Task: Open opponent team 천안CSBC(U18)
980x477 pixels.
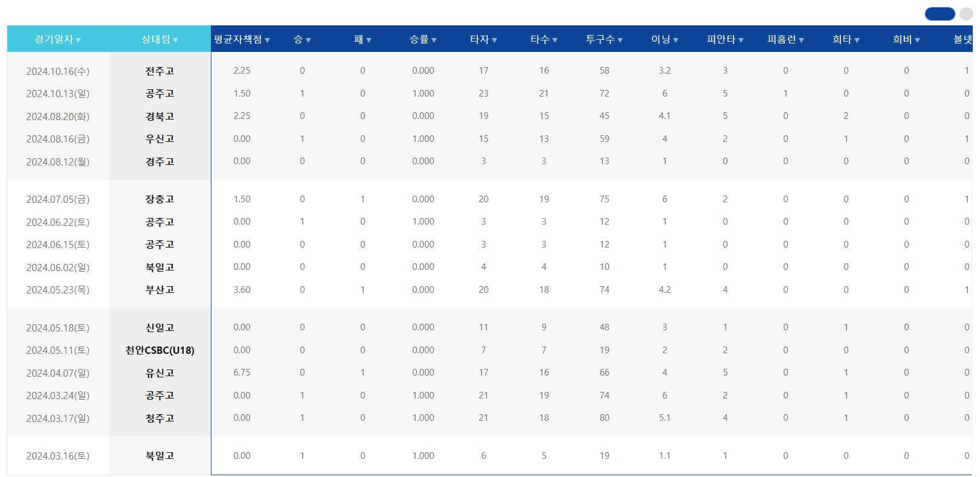Action: coord(160,350)
